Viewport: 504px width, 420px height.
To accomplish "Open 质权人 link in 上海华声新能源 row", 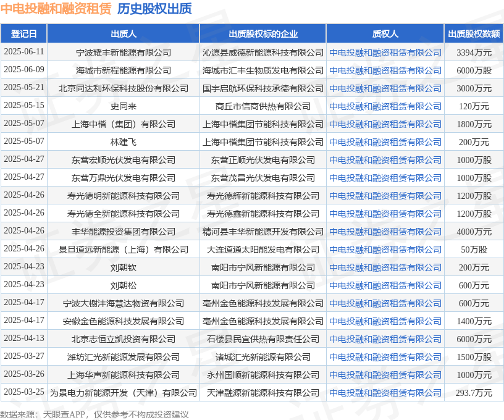I will [x=385, y=375].
